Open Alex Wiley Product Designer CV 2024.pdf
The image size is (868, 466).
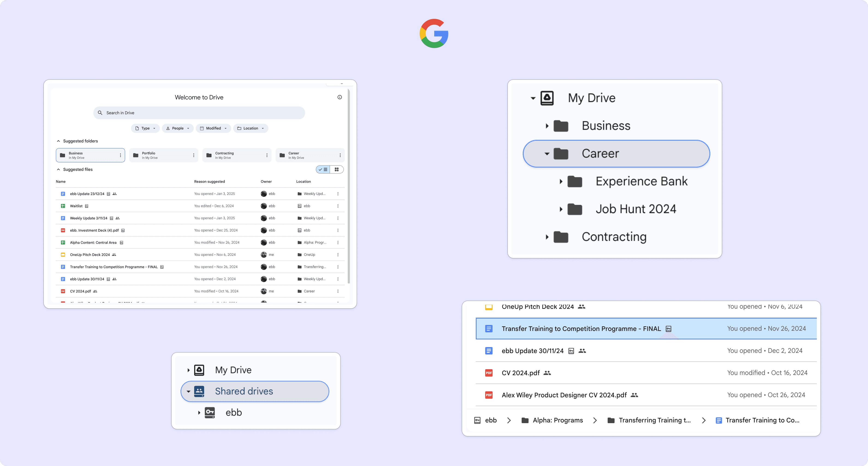(564, 395)
